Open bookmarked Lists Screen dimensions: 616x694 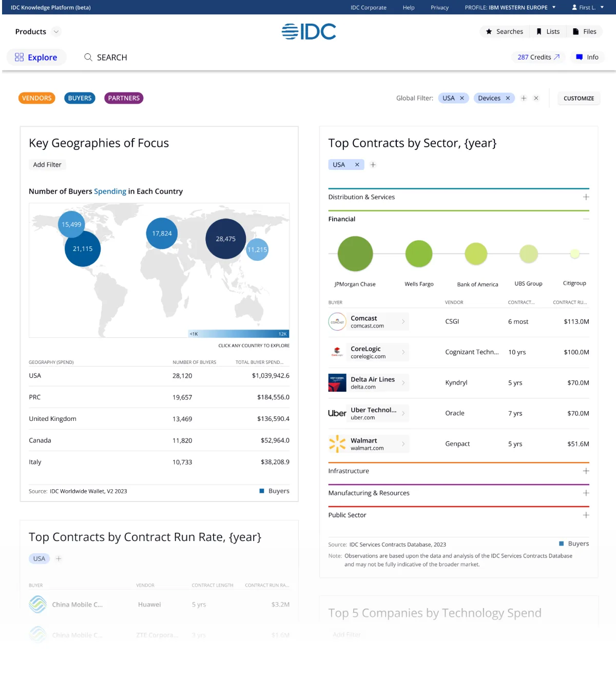coord(548,31)
